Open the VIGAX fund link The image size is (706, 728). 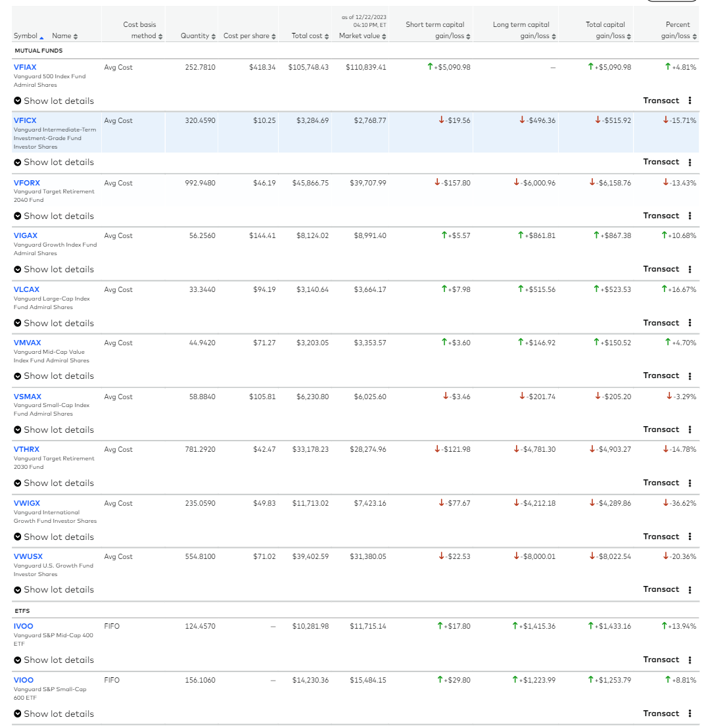click(x=26, y=236)
